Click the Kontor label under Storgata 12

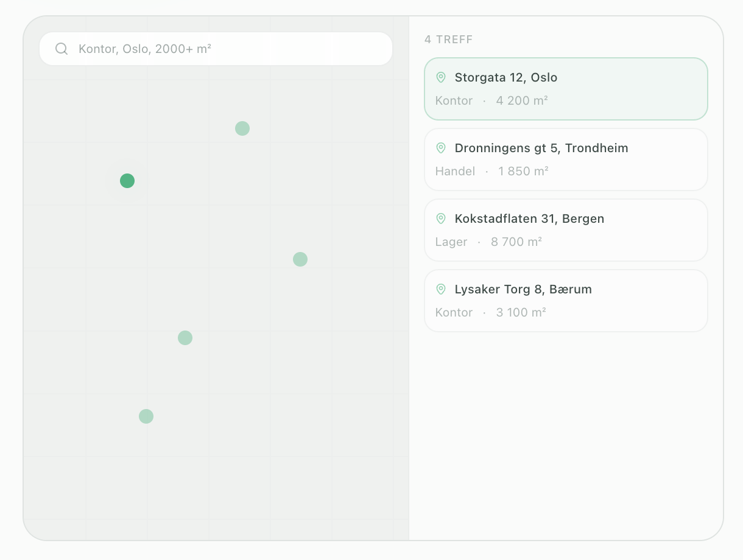(x=454, y=100)
